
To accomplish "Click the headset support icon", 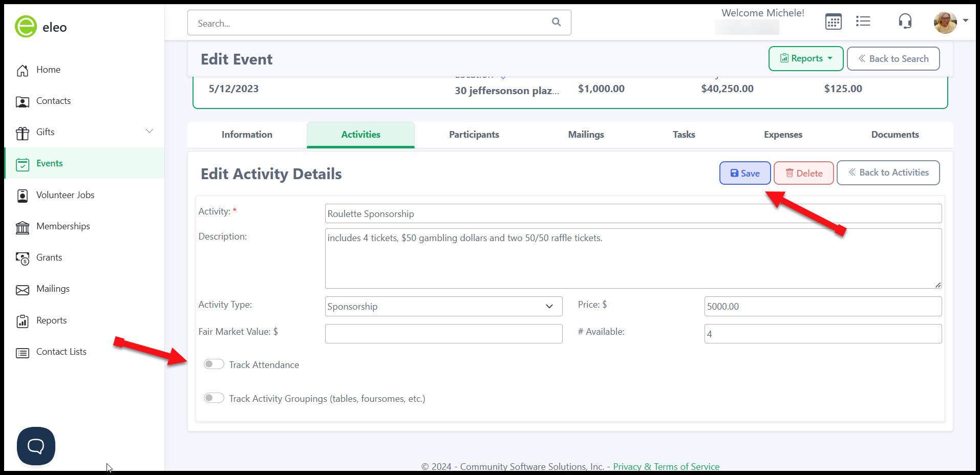I will [905, 21].
